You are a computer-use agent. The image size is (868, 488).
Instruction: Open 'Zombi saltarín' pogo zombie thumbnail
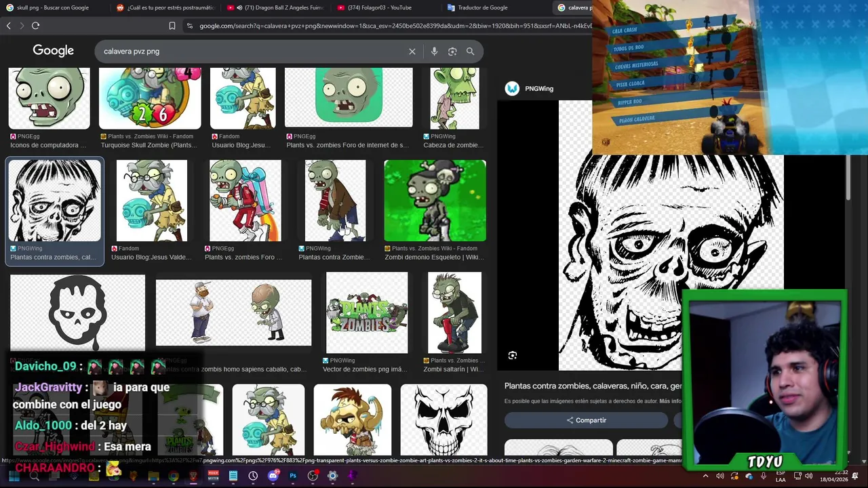pos(454,312)
